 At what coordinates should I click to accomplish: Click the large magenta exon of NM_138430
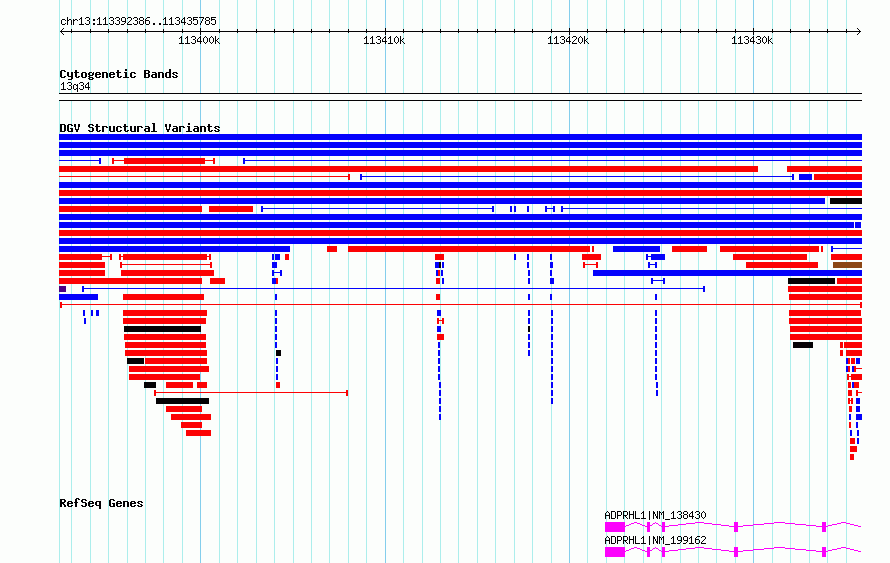(x=615, y=527)
